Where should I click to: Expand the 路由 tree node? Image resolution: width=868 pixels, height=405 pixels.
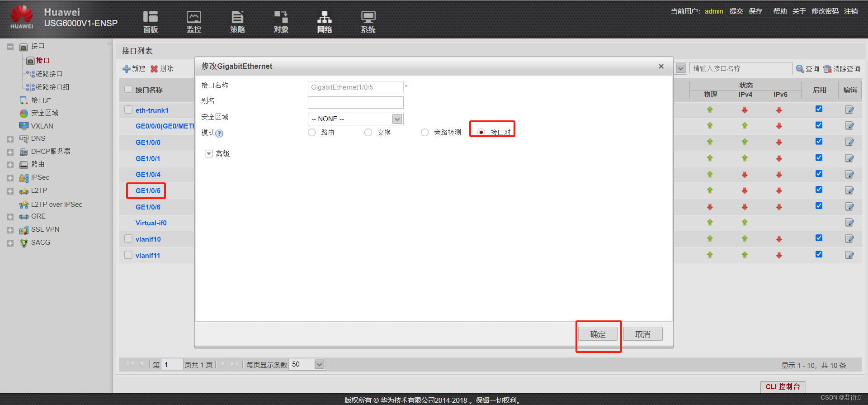point(10,165)
